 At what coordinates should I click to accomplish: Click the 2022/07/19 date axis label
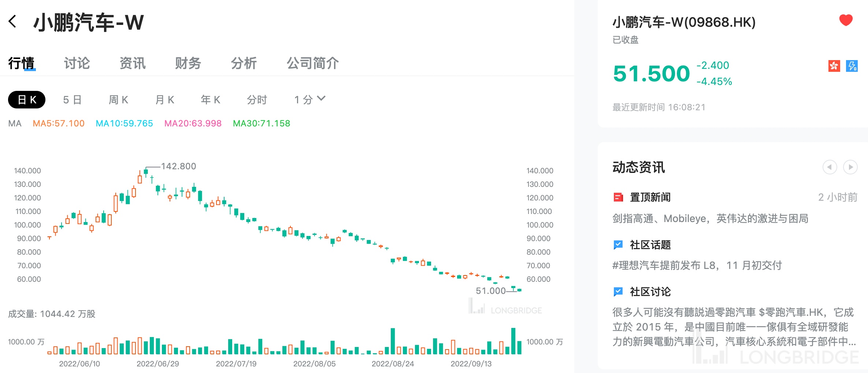tap(236, 364)
